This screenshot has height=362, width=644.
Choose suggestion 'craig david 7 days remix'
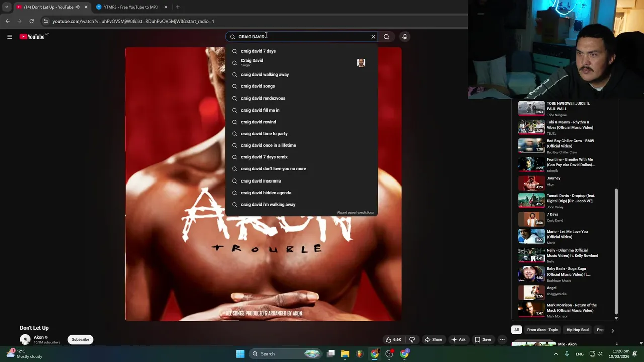tap(302, 157)
